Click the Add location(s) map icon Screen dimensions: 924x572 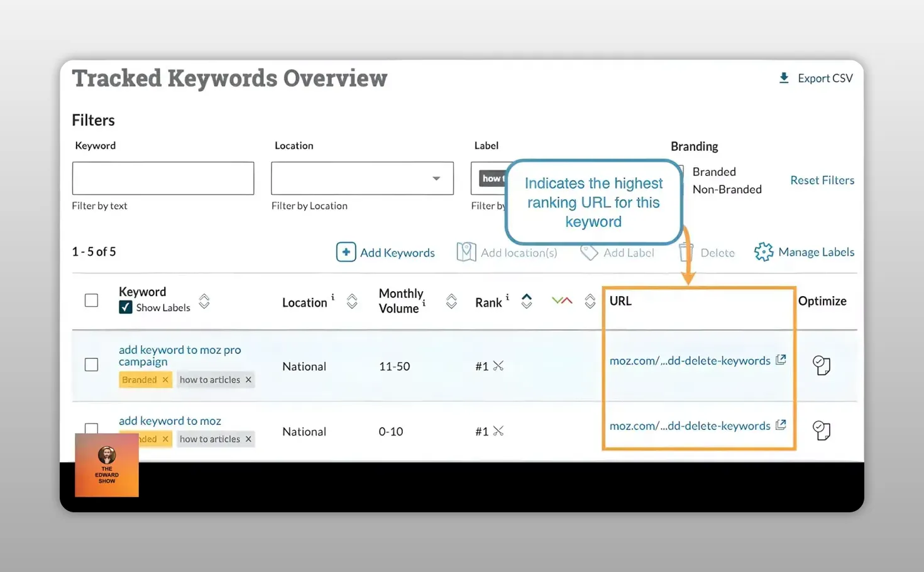(x=466, y=252)
